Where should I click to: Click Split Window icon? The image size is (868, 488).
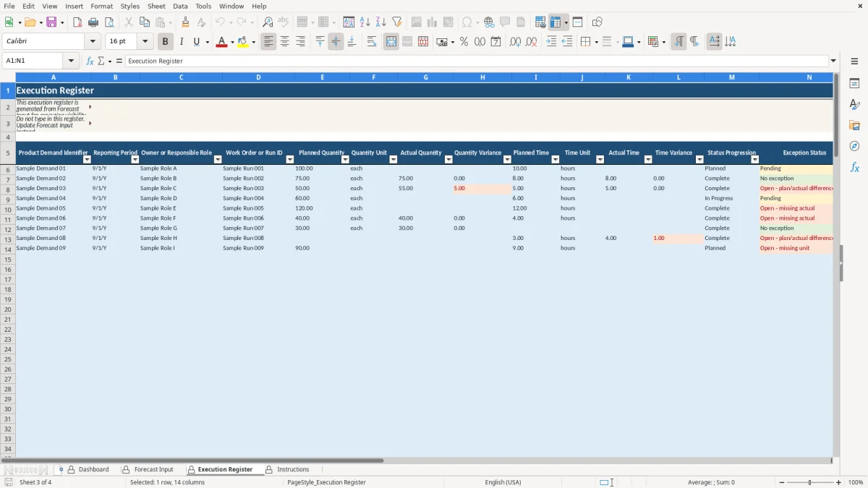pyautogui.click(x=577, y=22)
